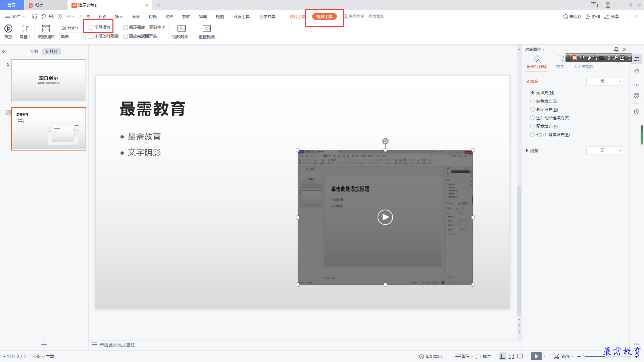Click the properties settings icon in right sidebar
The height and width of the screenshot is (362, 644).
pyautogui.click(x=637, y=59)
